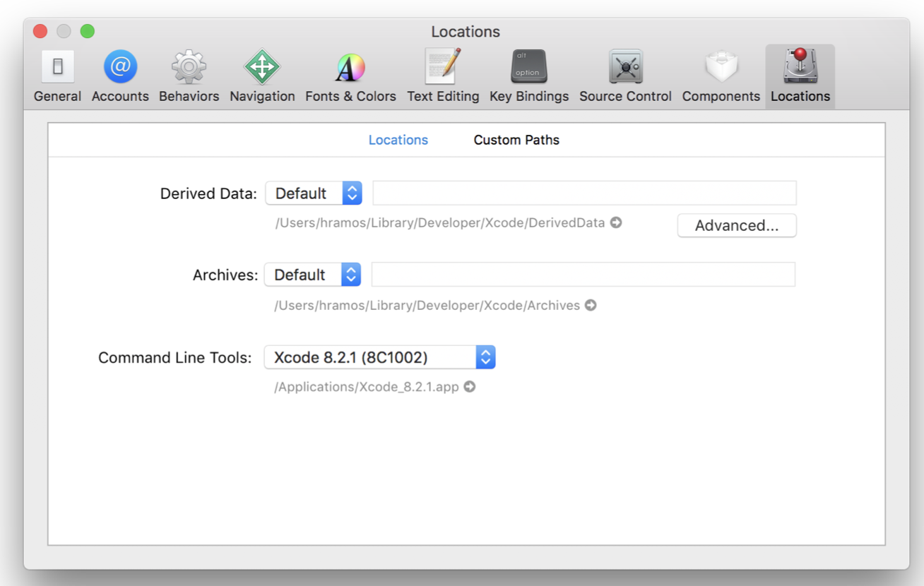This screenshot has width=924, height=586.
Task: Switch to the Custom Paths tab
Action: (516, 140)
